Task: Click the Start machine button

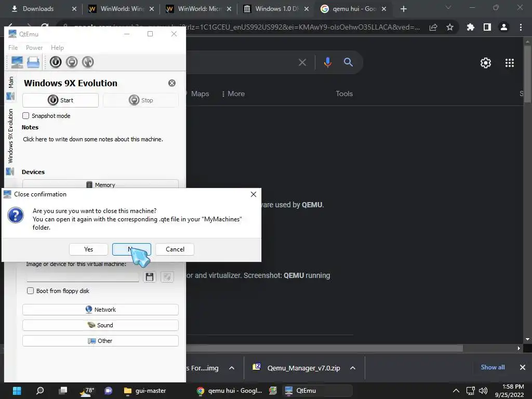Action: point(60,100)
